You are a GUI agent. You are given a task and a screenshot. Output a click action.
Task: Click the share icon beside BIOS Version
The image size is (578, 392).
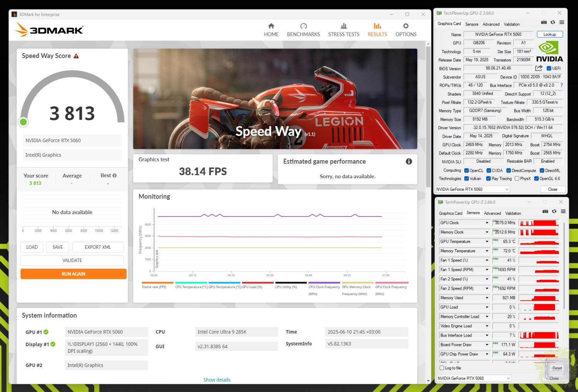pyautogui.click(x=539, y=68)
